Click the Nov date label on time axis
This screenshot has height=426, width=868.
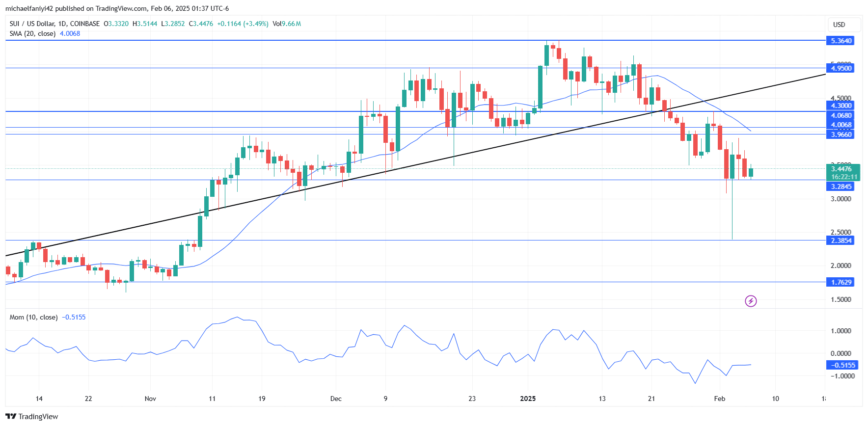[x=150, y=399]
